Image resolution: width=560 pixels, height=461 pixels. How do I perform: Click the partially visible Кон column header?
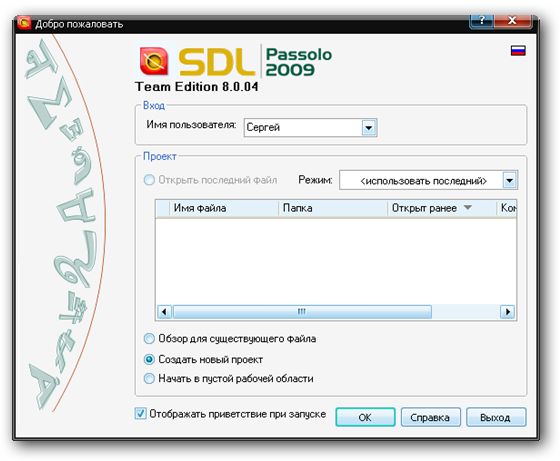coord(507,208)
